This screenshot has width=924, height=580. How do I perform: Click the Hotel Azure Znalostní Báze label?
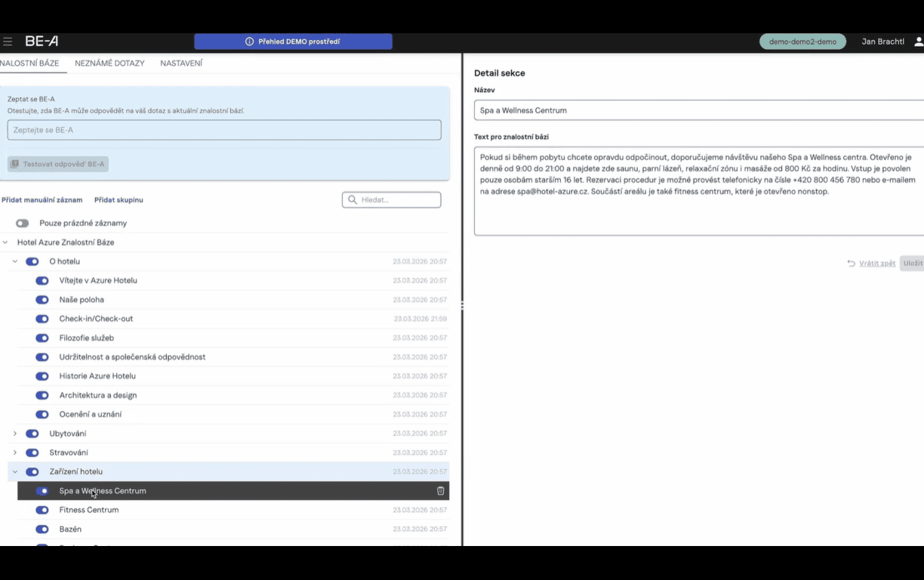click(66, 242)
